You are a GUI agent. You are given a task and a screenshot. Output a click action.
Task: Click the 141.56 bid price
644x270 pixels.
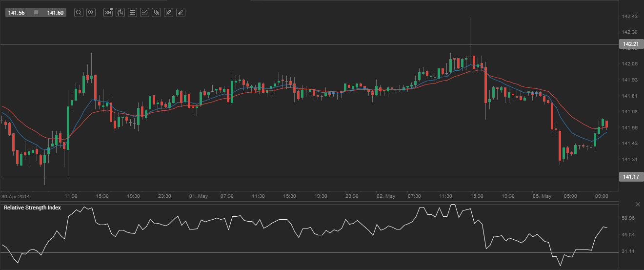click(x=17, y=13)
